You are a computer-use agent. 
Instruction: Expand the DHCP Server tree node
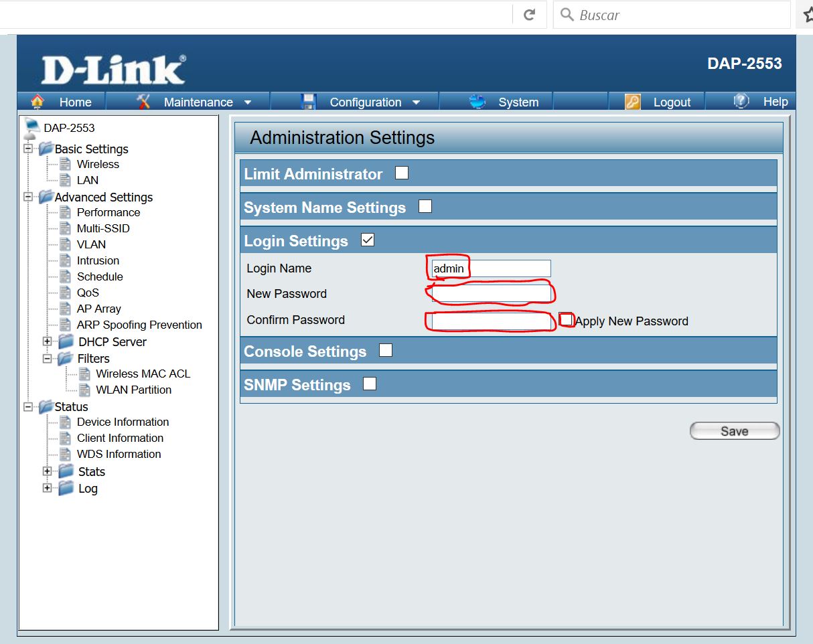pyautogui.click(x=48, y=341)
